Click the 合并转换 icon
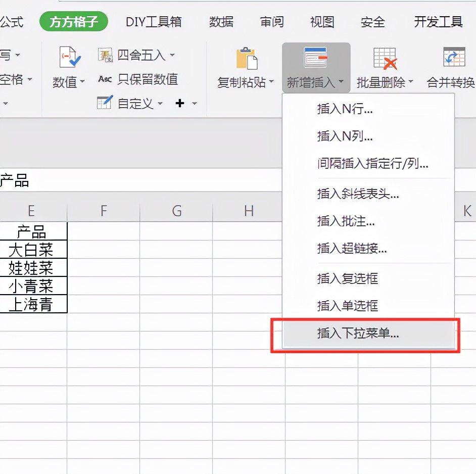 [x=454, y=57]
